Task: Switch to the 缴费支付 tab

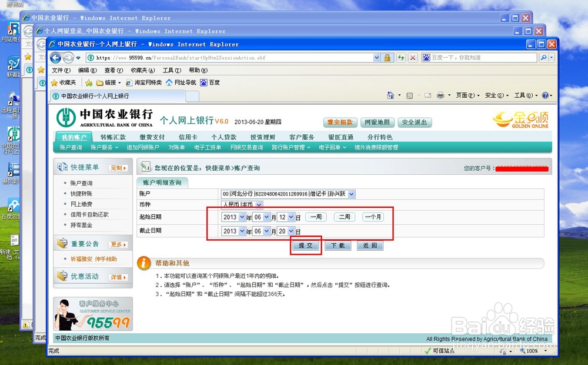Action: 152,137
